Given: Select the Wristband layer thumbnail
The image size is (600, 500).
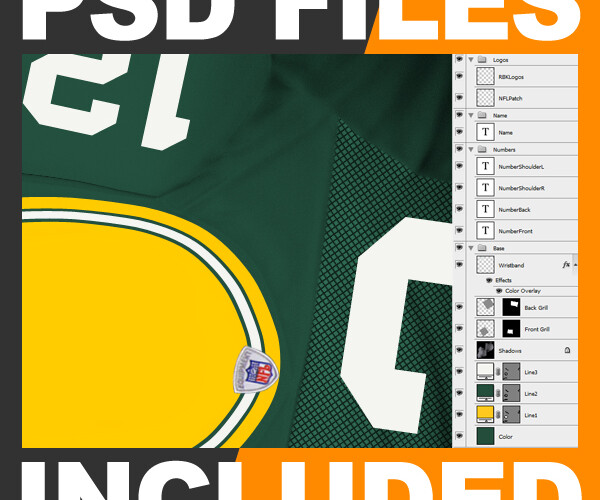Looking at the screenshot, I should pyautogui.click(x=485, y=265).
